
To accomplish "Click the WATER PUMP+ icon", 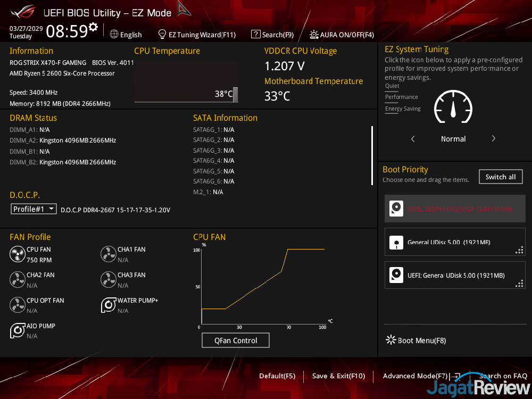I will (x=109, y=305).
